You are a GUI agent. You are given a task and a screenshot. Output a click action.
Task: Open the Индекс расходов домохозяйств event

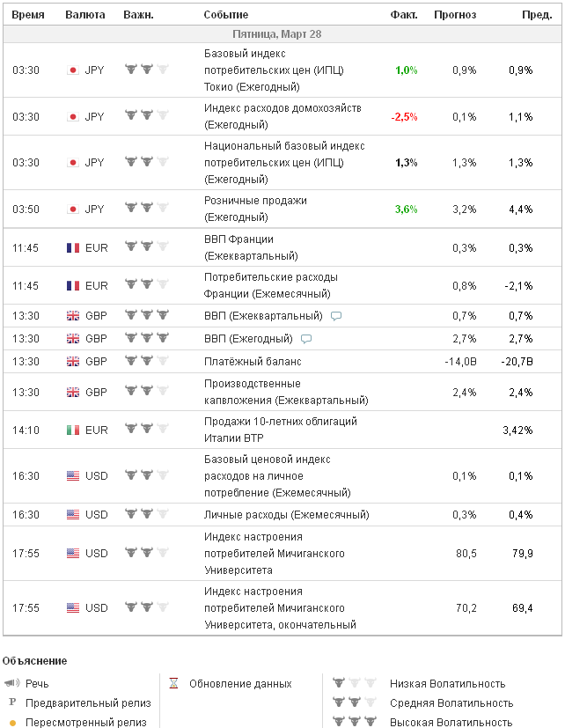(282, 116)
